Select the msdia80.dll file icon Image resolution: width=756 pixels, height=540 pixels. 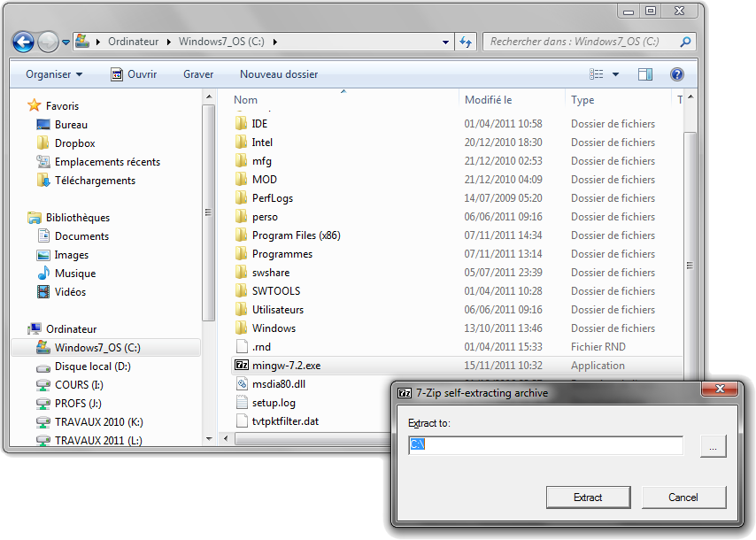(242, 384)
